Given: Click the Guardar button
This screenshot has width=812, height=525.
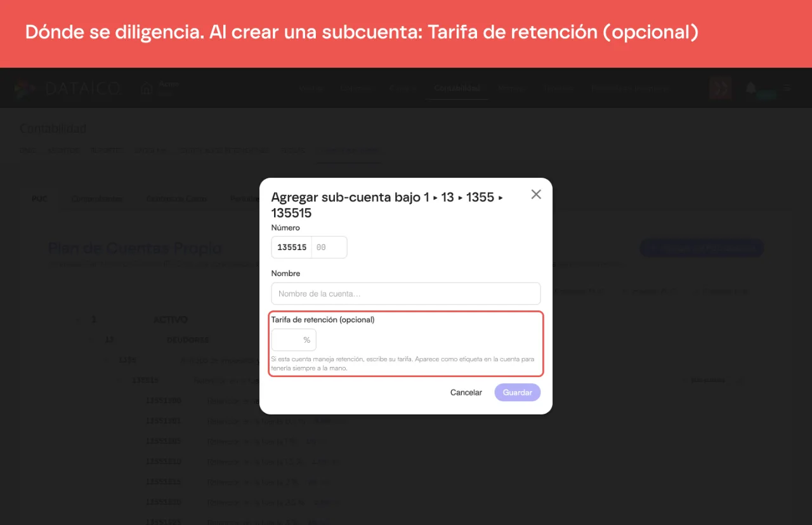Looking at the screenshot, I should coord(518,392).
